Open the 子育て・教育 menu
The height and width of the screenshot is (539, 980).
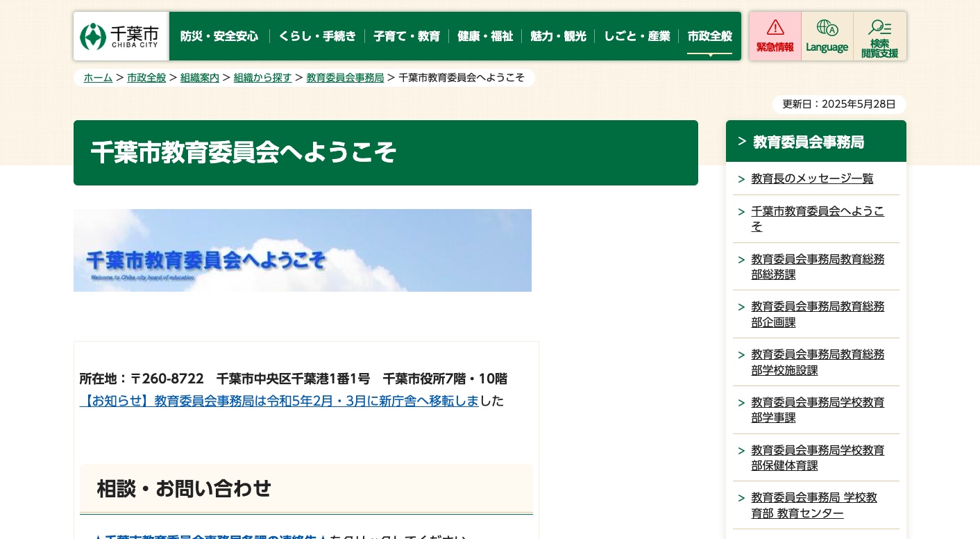coord(407,36)
